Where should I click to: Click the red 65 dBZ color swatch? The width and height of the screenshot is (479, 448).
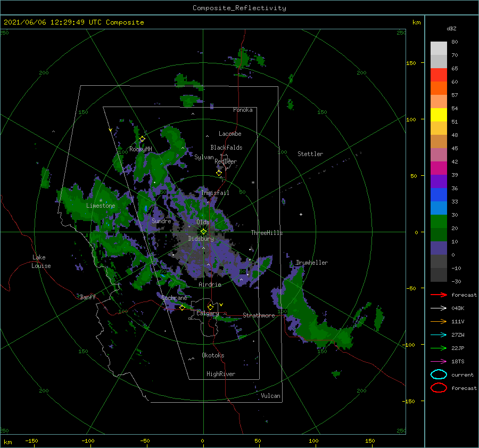click(439, 75)
